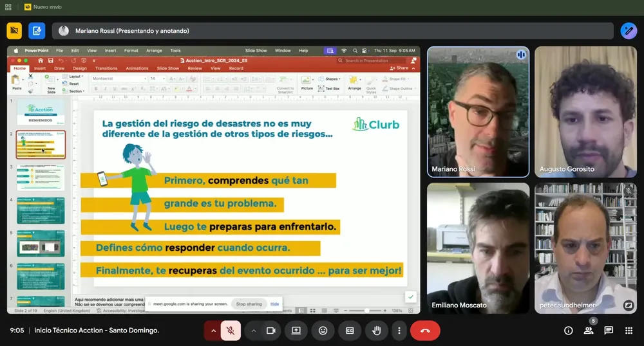The width and height of the screenshot is (644, 346).
Task: Raise your hand in the meeting
Action: (x=376, y=331)
